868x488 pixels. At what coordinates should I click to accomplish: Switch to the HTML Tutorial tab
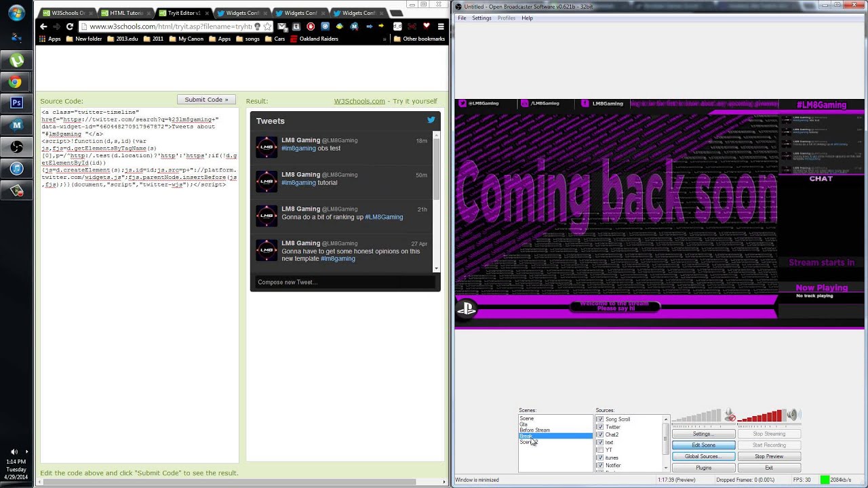126,13
